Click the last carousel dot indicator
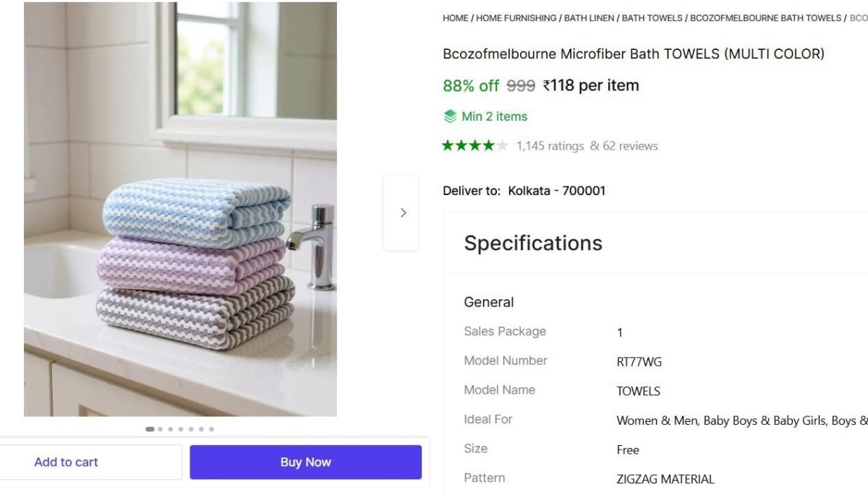This screenshot has height=495, width=868. pos(211,429)
